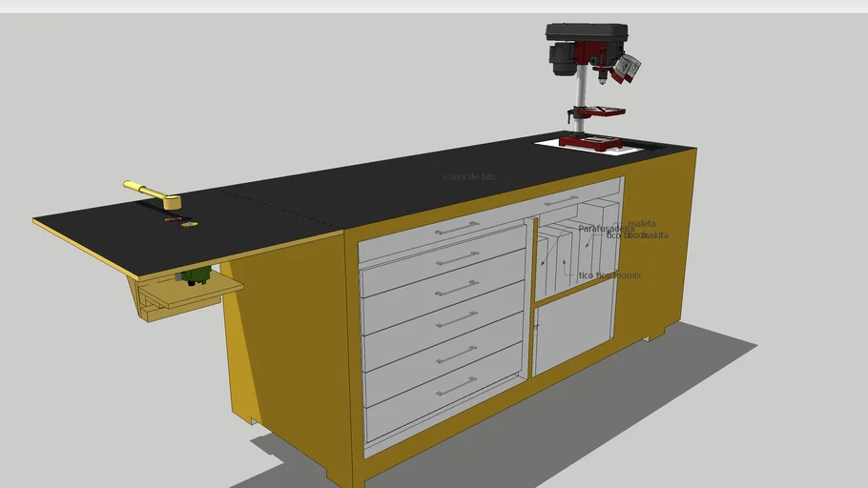Select the yellow mallet on the tabletop
The width and height of the screenshot is (868, 488).
click(153, 192)
